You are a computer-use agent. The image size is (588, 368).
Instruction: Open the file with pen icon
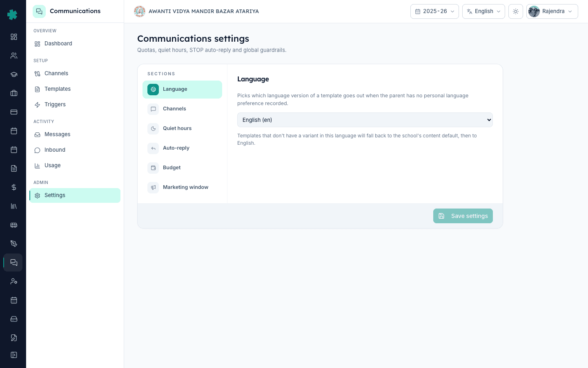(14, 338)
